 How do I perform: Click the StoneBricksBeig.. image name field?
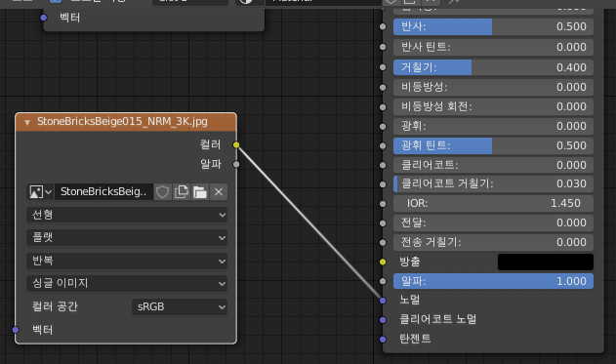(x=103, y=192)
